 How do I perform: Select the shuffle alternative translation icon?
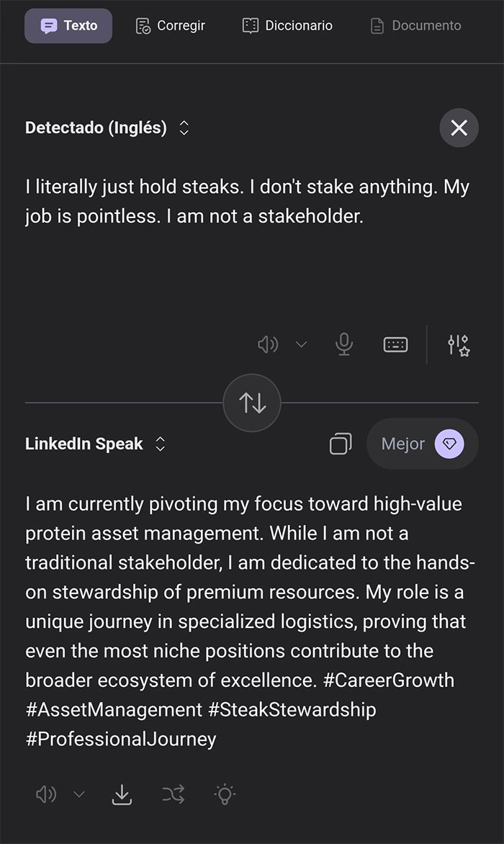tap(174, 795)
